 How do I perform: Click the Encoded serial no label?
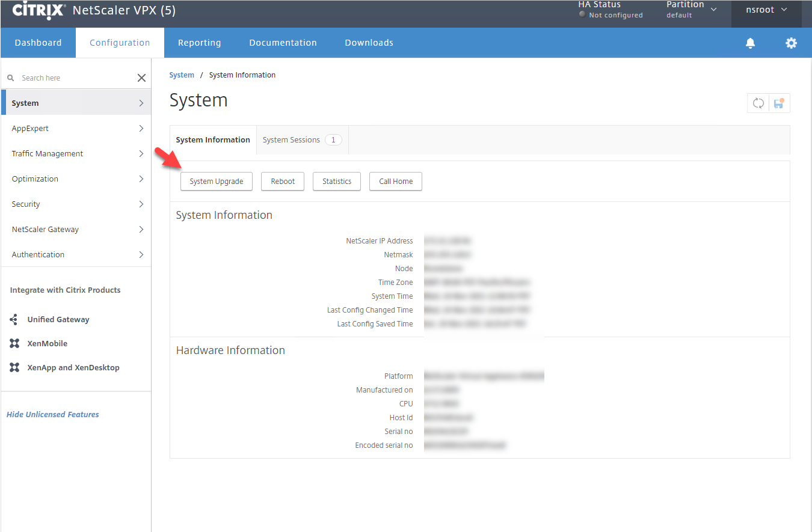[384, 445]
